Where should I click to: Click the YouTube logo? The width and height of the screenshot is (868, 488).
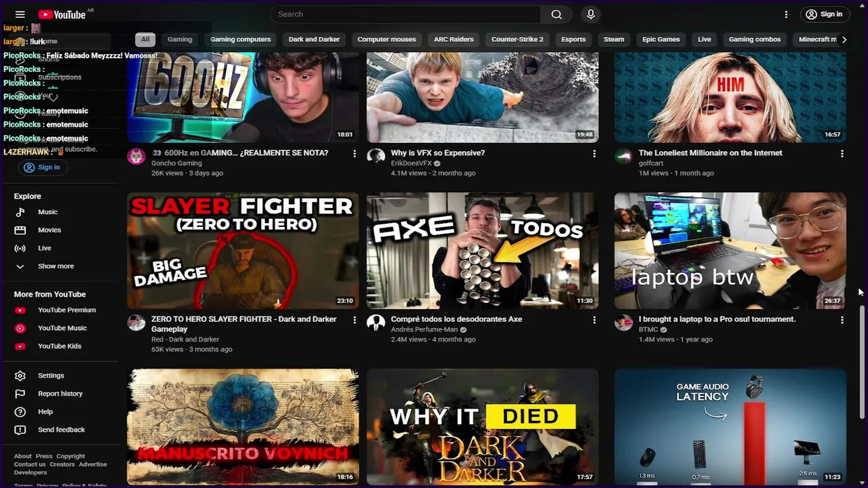(62, 14)
